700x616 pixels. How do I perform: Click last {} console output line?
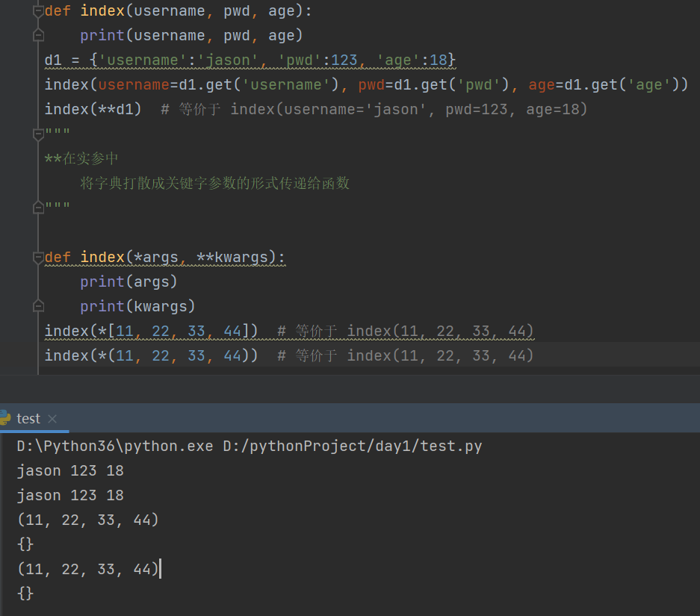pyautogui.click(x=25, y=594)
